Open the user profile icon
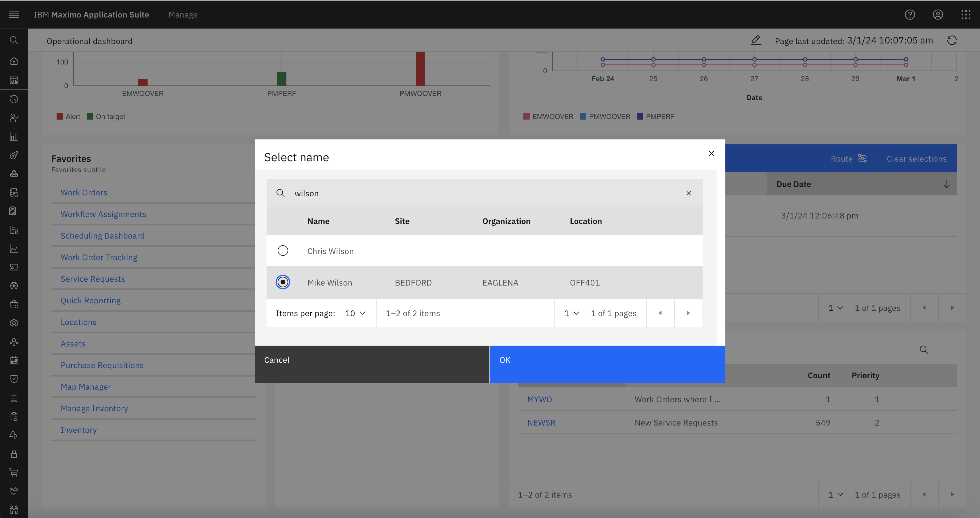980x518 pixels. pos(938,15)
